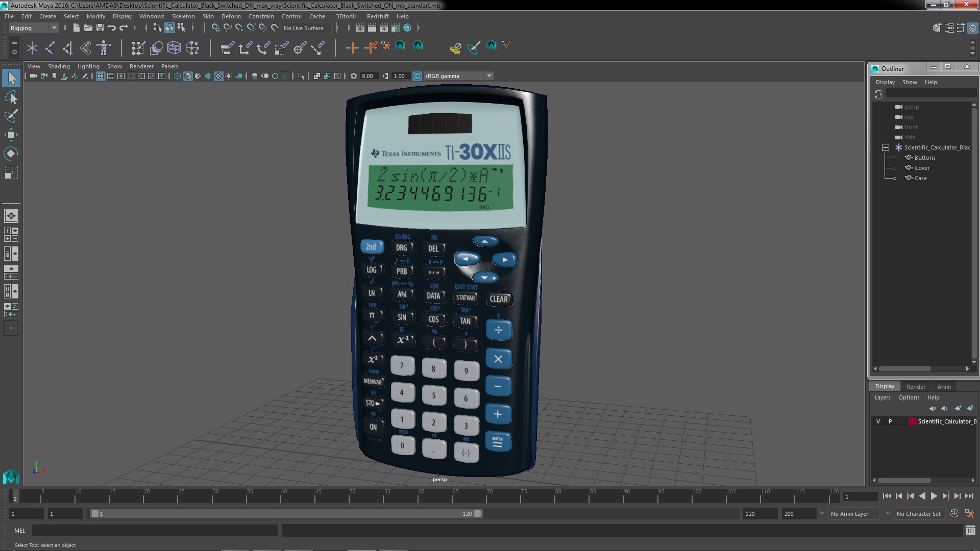Play the animation backwards
Viewport: 980px width, 551px height.
click(922, 496)
